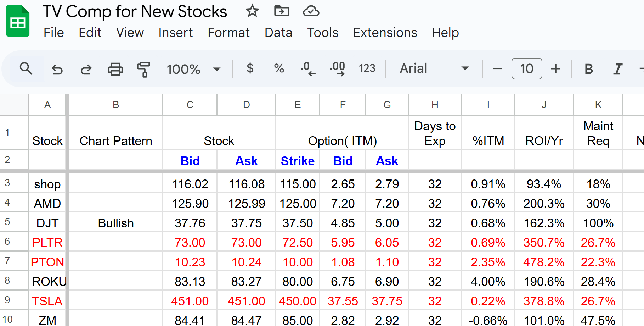Select row 9 header
Screen dimensions: 644x326
coord(14,300)
